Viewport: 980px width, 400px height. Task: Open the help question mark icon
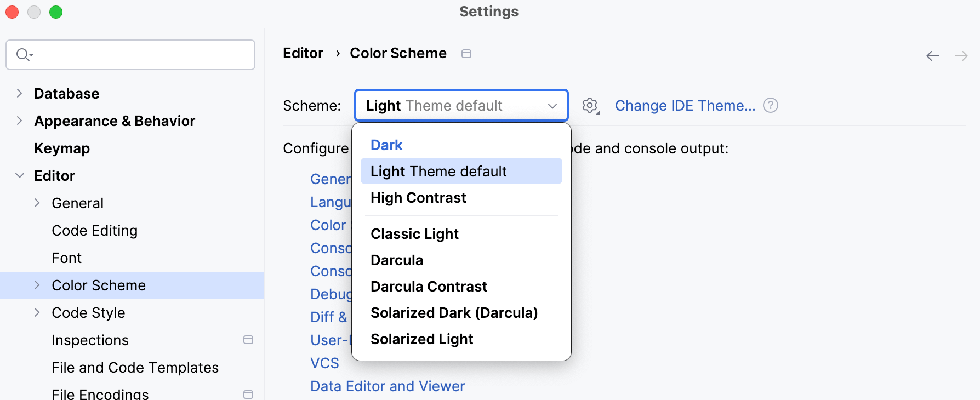(x=770, y=105)
